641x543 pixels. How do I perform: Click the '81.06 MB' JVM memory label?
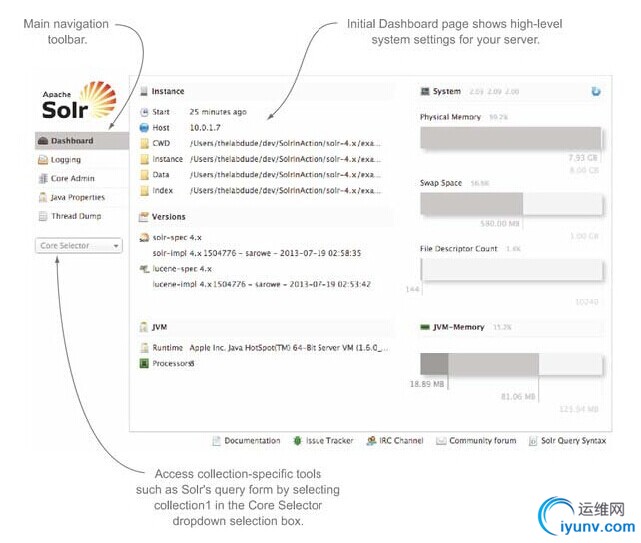pyautogui.click(x=518, y=397)
